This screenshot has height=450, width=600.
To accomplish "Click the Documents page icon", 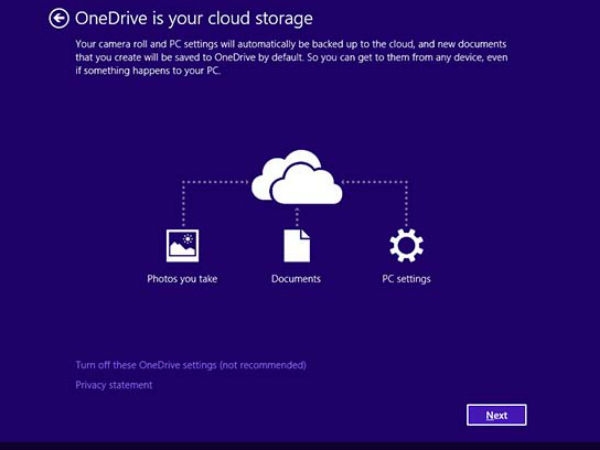I will (297, 246).
